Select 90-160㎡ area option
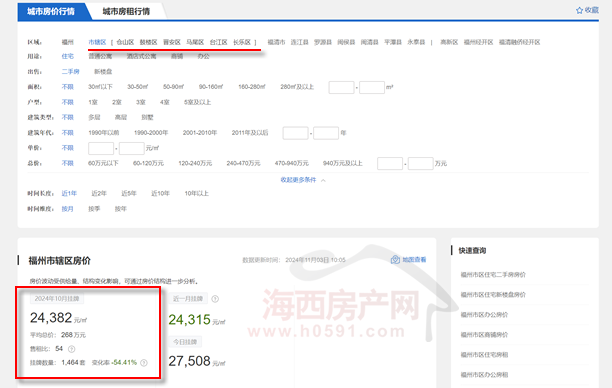 pos(211,87)
